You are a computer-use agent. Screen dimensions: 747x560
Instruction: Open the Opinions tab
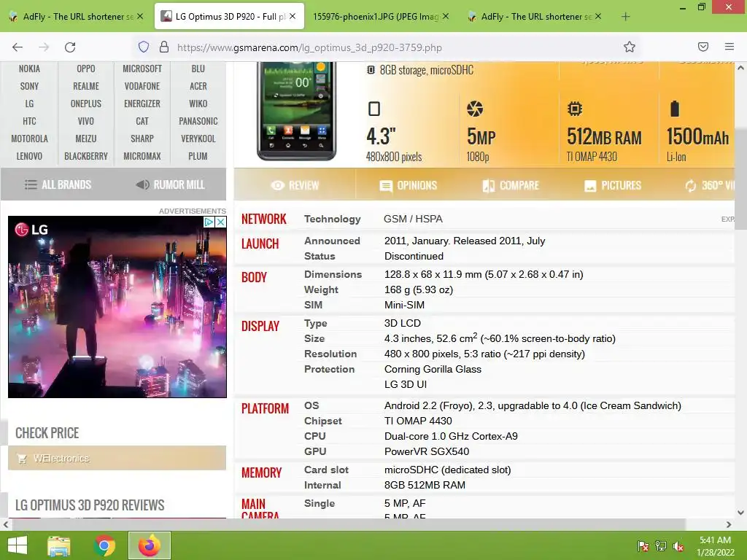(409, 185)
